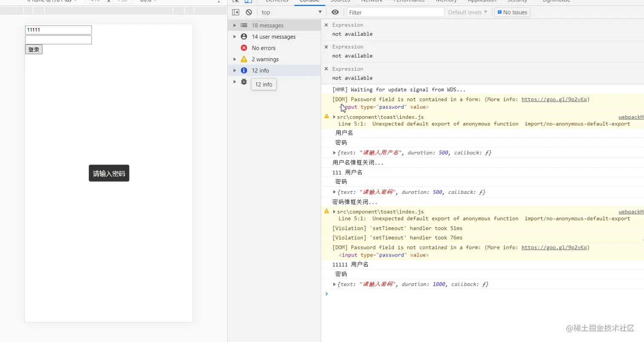Screen dimensions: 644x342
Task: Focus the console input prompt
Action: pyautogui.click(x=485, y=294)
